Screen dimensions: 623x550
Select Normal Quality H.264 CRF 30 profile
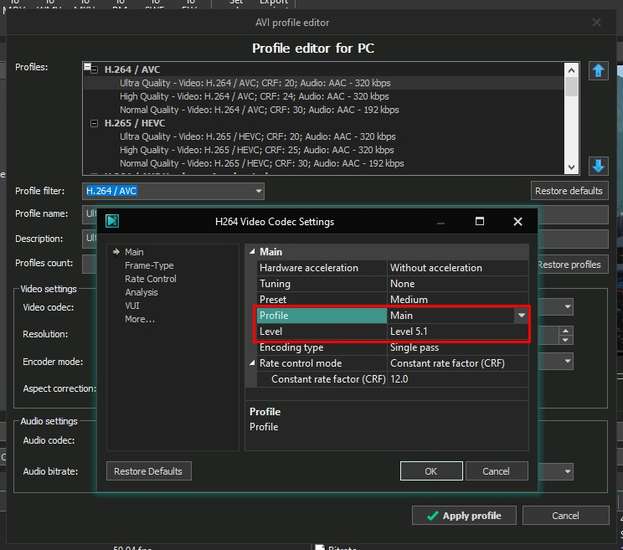(259, 110)
